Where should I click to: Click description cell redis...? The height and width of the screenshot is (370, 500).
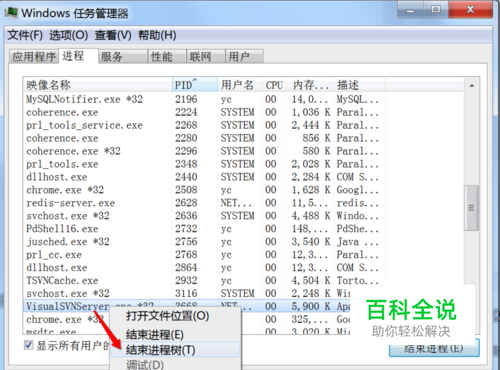[x=357, y=203]
